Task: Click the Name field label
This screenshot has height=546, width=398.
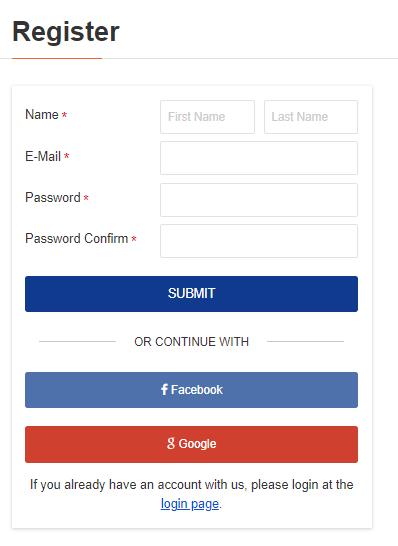Action: click(x=42, y=115)
